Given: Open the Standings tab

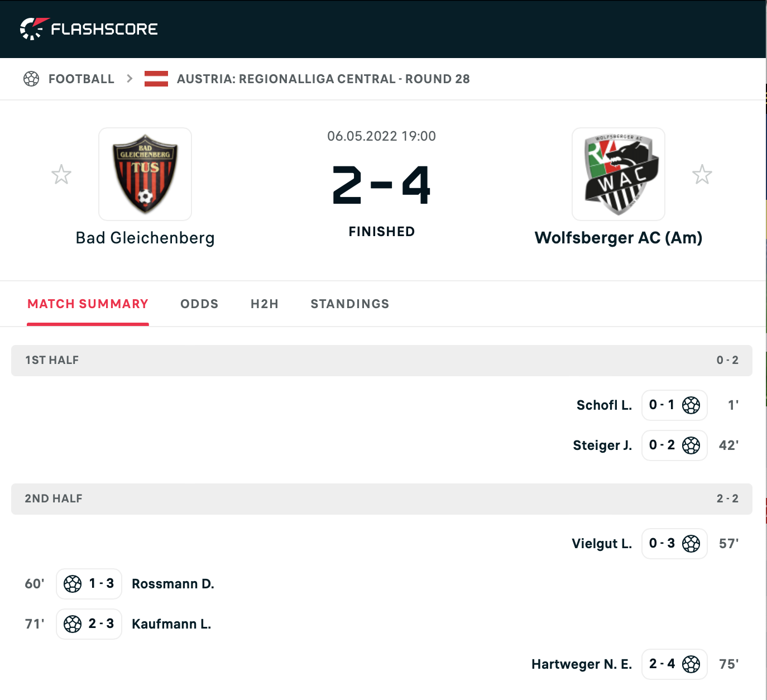Looking at the screenshot, I should coord(350,304).
